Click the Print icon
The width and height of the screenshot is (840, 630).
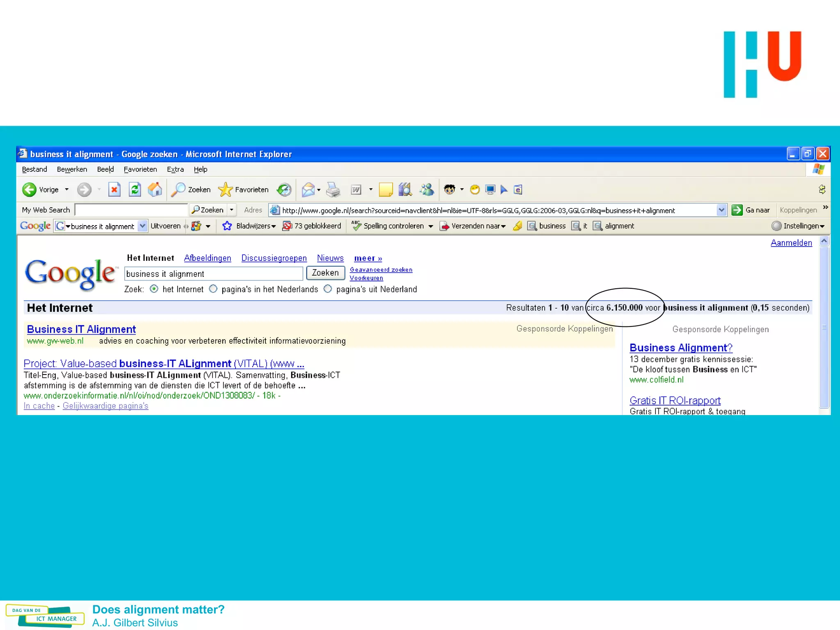(x=333, y=189)
